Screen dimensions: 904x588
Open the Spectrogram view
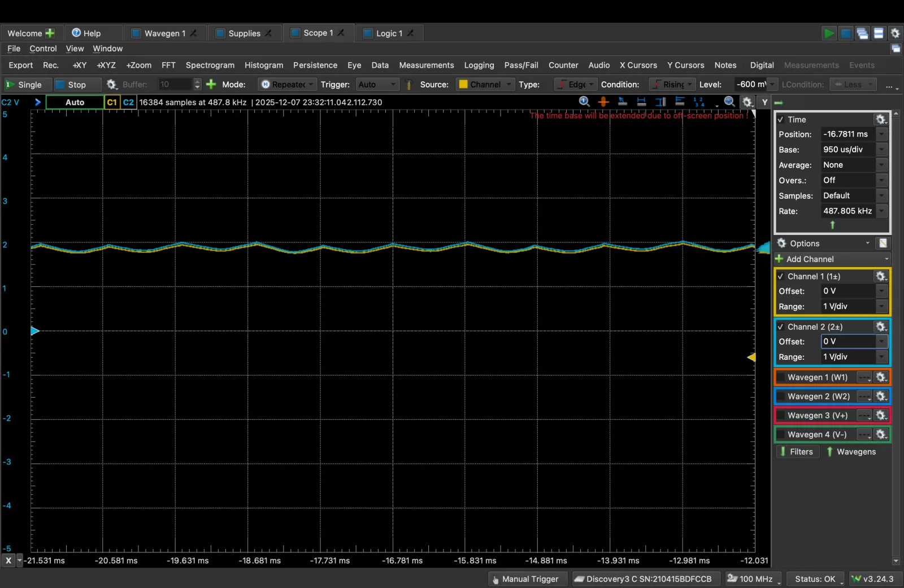pos(210,65)
